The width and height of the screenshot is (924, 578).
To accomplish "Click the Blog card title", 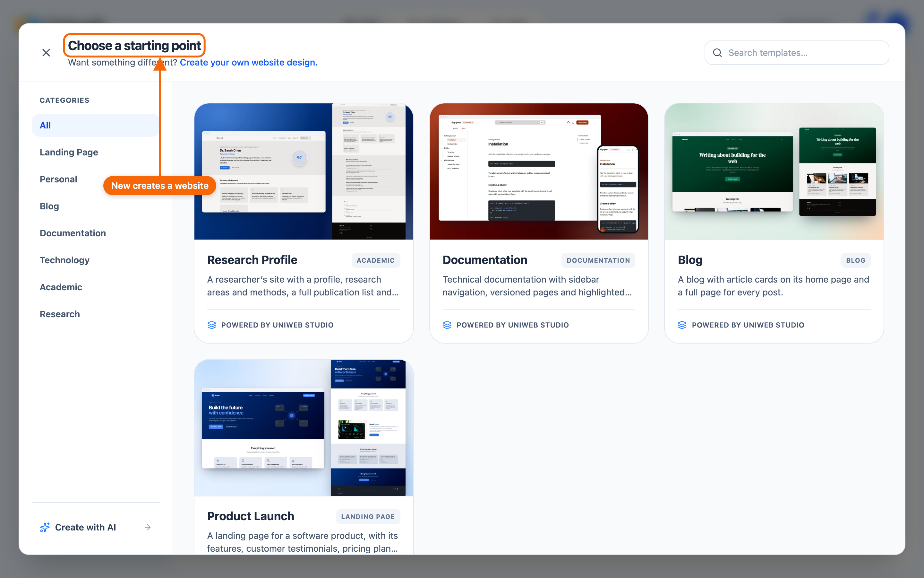I will click(690, 260).
